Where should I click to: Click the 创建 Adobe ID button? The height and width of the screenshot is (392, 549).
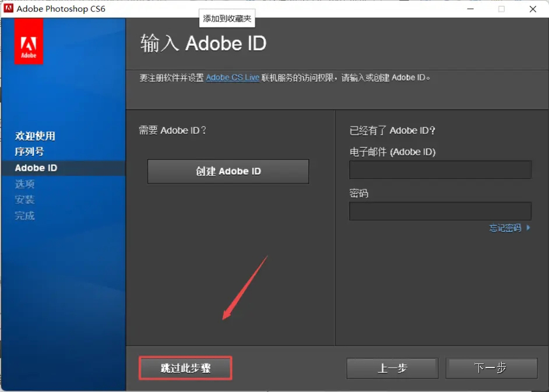[x=228, y=171]
